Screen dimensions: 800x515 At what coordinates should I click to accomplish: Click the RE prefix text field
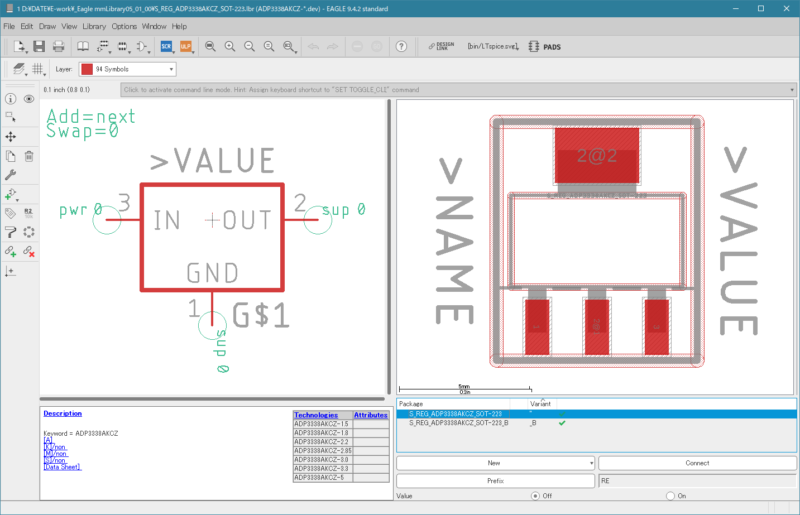[697, 481]
